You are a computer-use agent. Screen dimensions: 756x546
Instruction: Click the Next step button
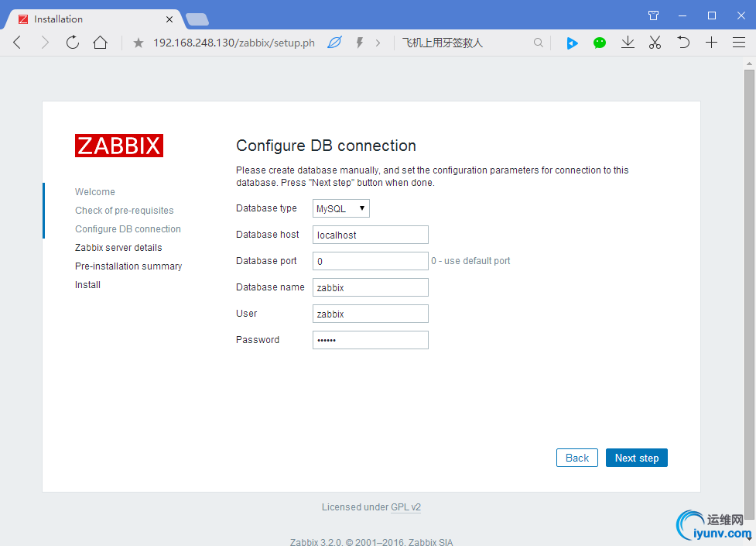(636, 458)
